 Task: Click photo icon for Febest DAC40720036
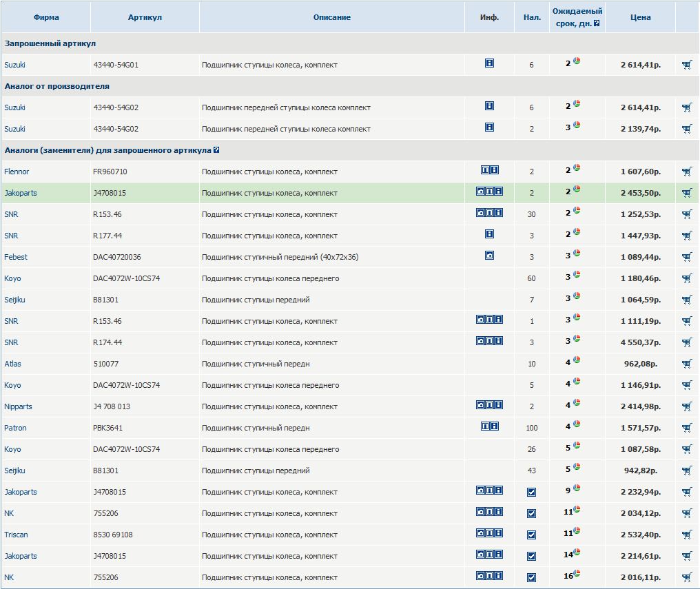(489, 256)
